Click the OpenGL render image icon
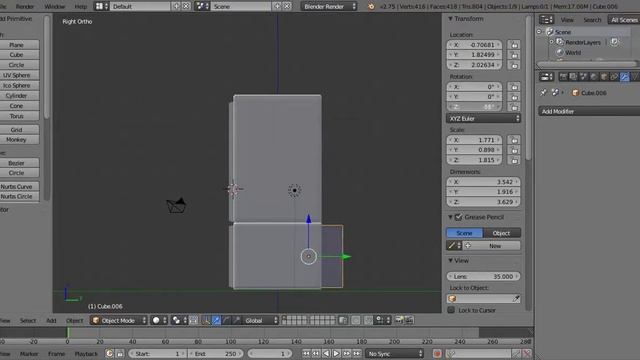Screen dimensions: 640x360 coord(399,320)
